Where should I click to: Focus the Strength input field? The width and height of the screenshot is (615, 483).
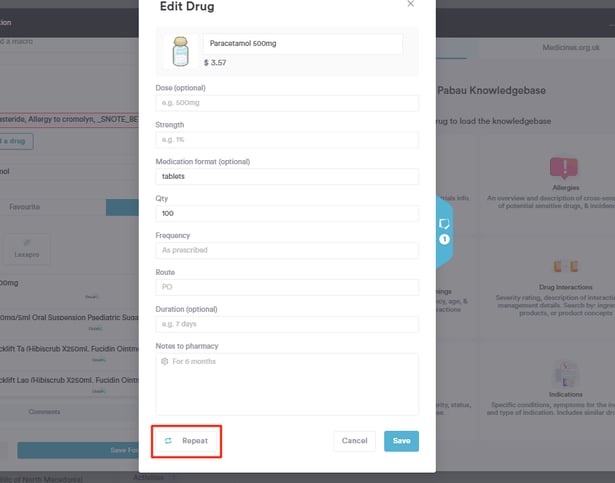[287, 140]
